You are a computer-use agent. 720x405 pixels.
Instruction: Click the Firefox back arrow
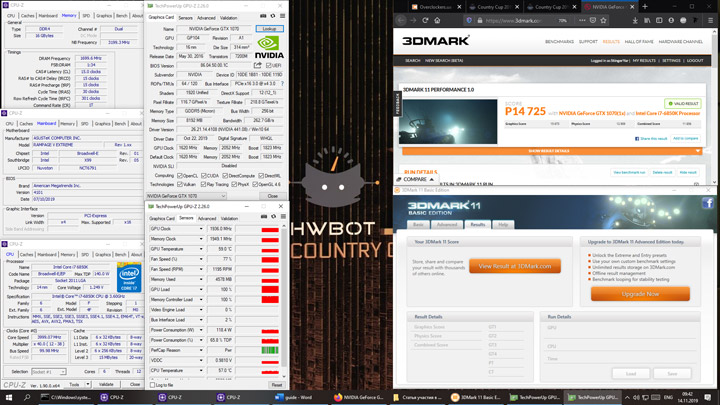[401, 20]
